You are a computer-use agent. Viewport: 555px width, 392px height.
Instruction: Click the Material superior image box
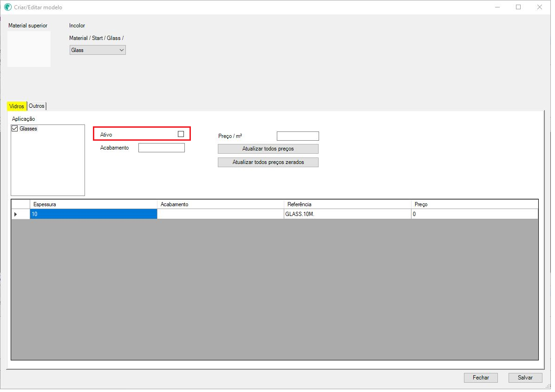(29, 49)
